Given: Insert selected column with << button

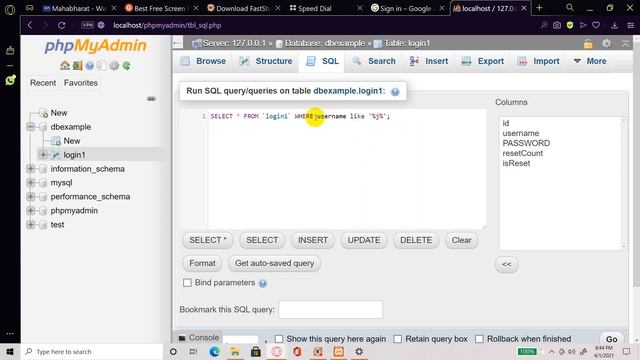Looking at the screenshot, I should click(507, 264).
